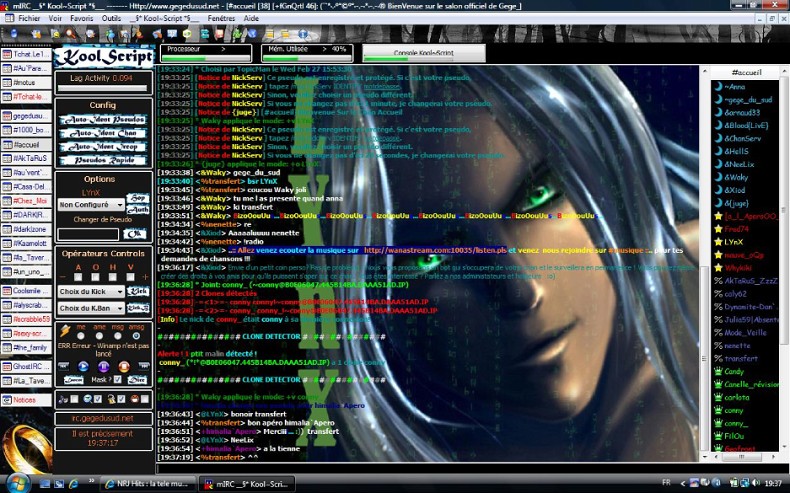
Task: Select the 'amsg' radio button
Action: 136,336
